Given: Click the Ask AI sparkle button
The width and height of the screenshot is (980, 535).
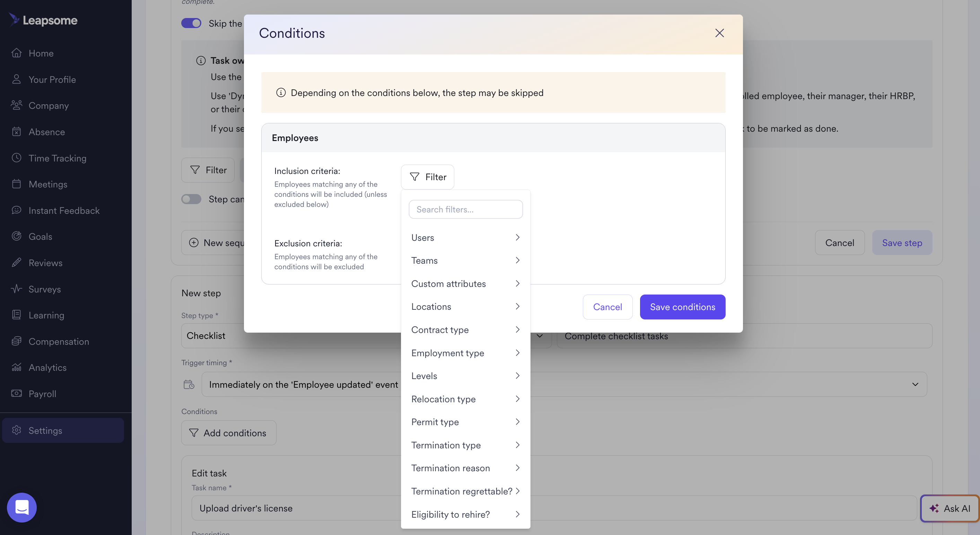Looking at the screenshot, I should tap(949, 508).
